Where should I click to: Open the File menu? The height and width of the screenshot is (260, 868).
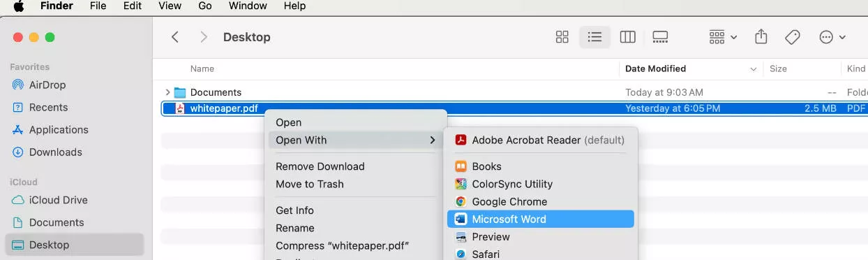point(98,6)
